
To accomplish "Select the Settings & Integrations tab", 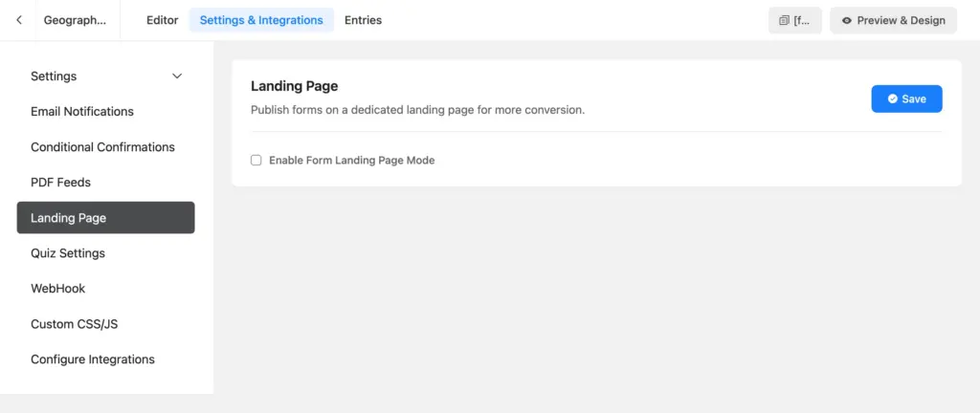I will (x=261, y=20).
